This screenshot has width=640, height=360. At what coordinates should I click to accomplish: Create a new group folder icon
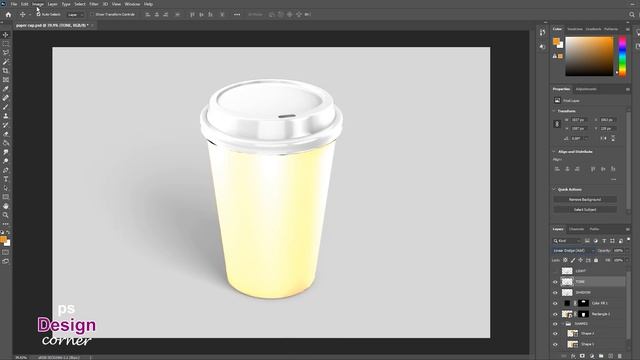coord(601,356)
